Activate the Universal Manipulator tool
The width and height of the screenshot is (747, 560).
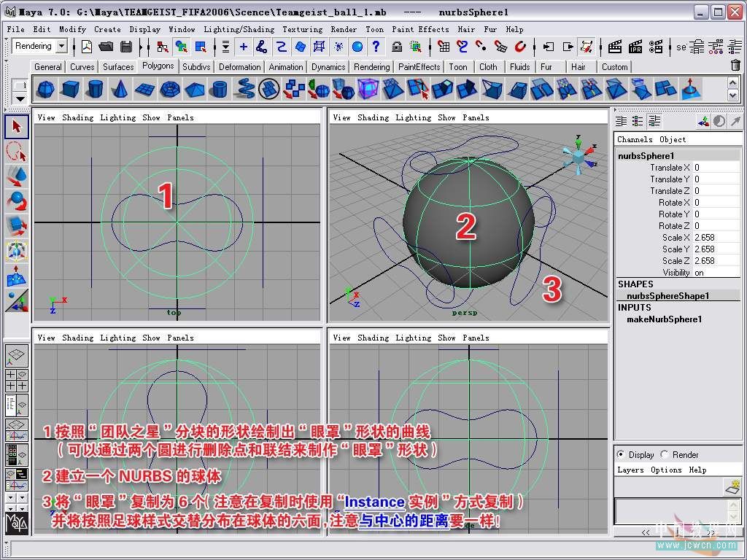[17, 251]
